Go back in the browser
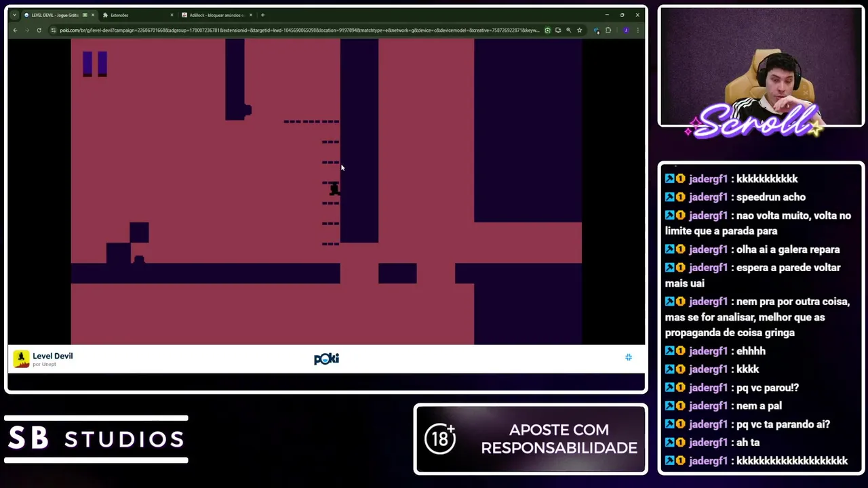The width and height of the screenshot is (868, 488). [x=15, y=30]
